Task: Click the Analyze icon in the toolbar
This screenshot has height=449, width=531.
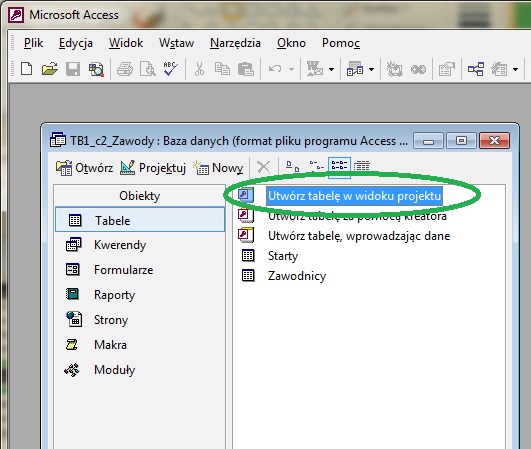Action: tap(355, 69)
